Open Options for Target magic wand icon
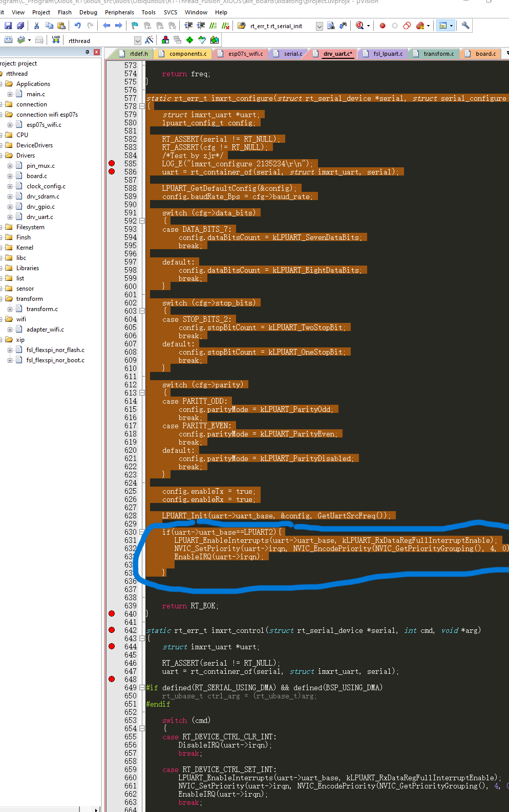This screenshot has height=812, width=509. (149, 40)
